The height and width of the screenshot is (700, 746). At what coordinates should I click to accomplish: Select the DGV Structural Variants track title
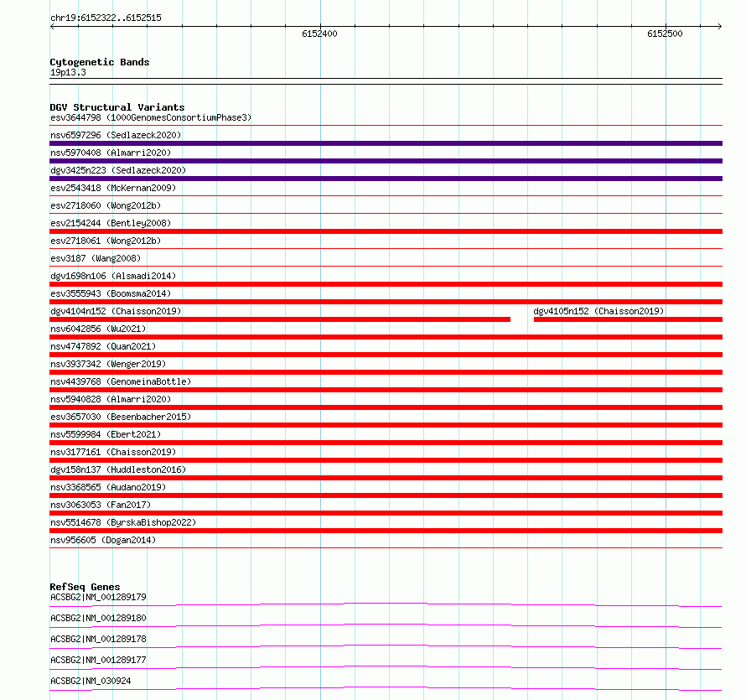(x=117, y=107)
